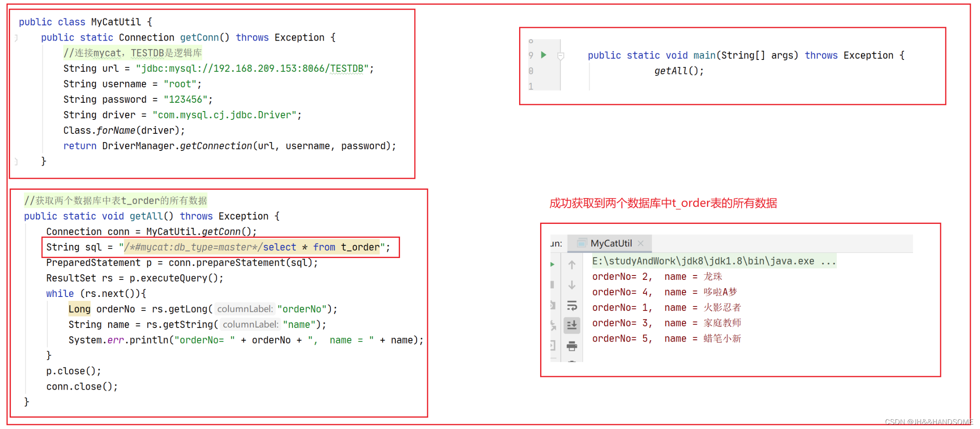This screenshot has height=429, width=980.
Task: Toggle soft-wrap in the run console
Action: click(572, 305)
